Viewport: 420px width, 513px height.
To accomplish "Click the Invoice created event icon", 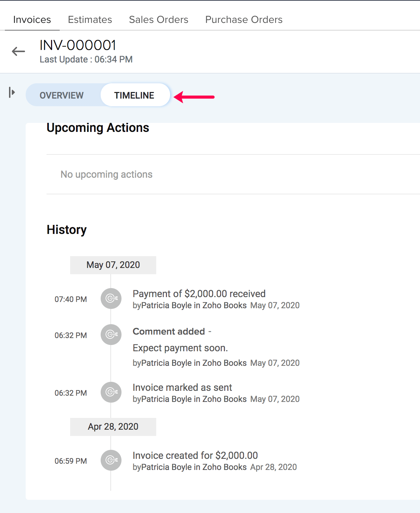I will [111, 460].
